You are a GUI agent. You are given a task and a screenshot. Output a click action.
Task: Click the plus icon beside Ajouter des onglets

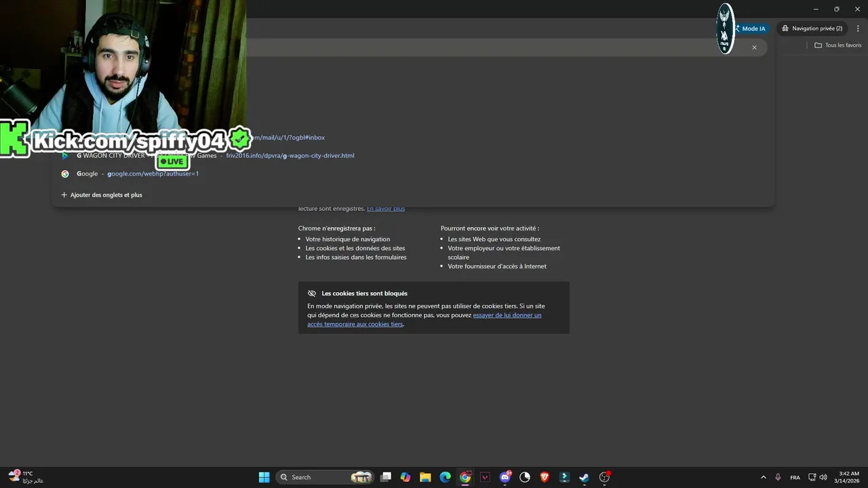tap(64, 195)
